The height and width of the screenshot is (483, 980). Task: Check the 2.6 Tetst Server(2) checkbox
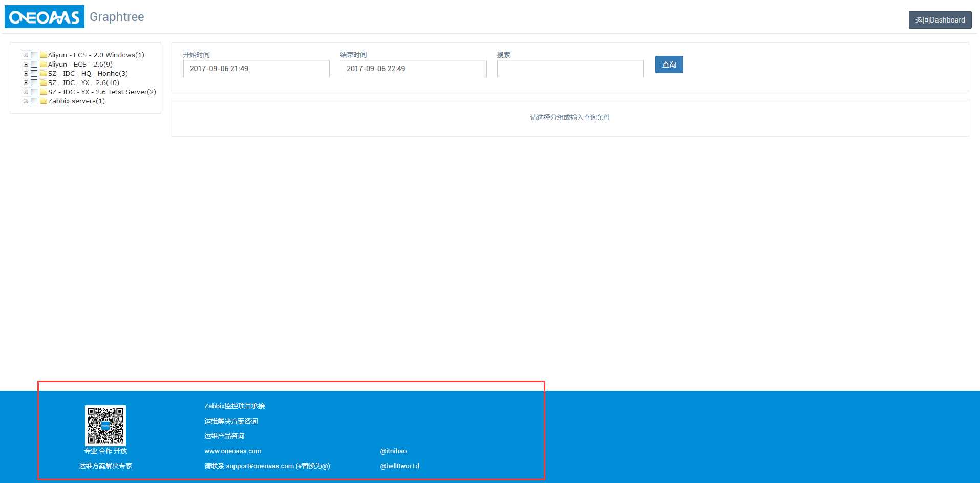point(34,92)
